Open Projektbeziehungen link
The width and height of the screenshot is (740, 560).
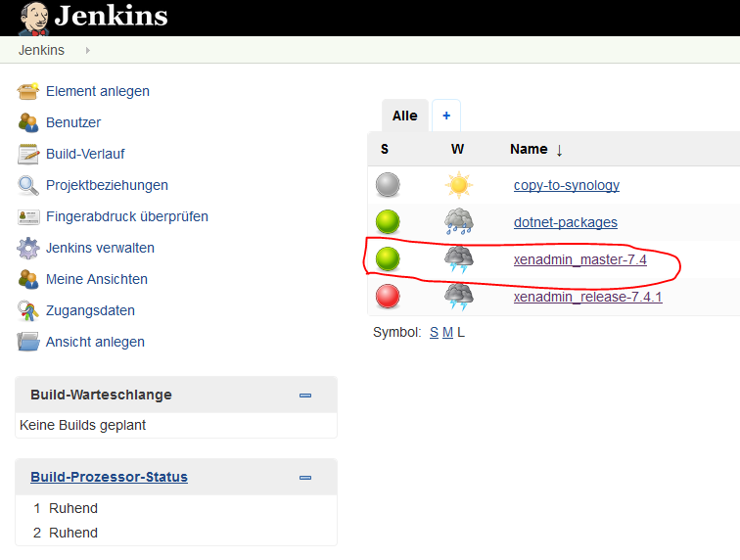[x=107, y=185]
